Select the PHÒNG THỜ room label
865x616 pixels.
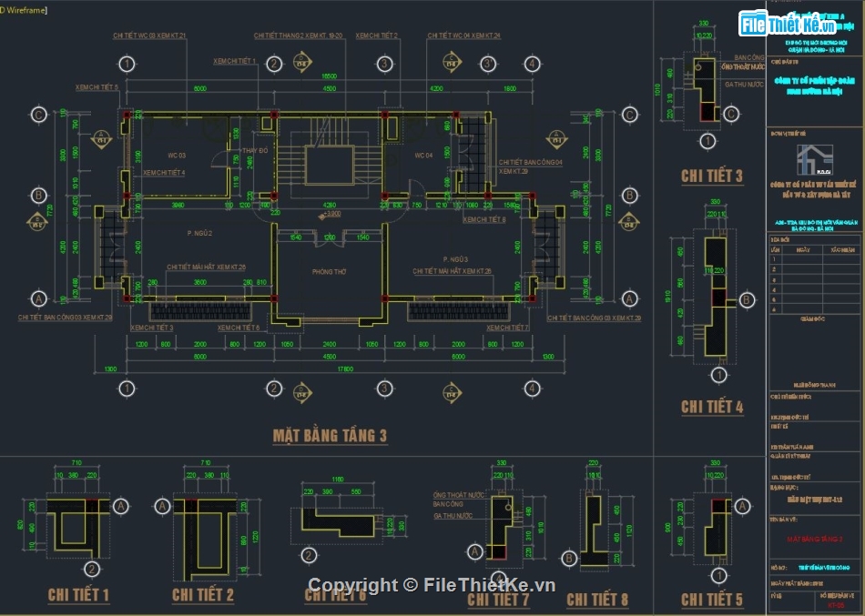[x=330, y=272]
